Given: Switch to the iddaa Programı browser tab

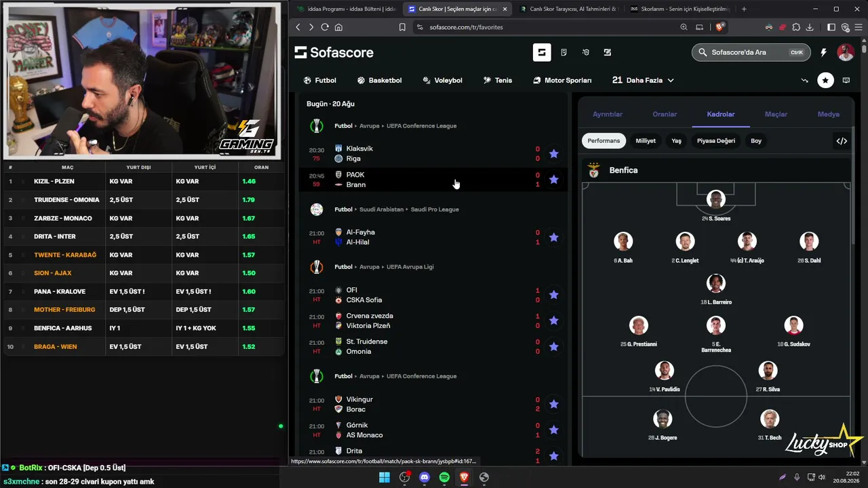Looking at the screenshot, I should (346, 9).
